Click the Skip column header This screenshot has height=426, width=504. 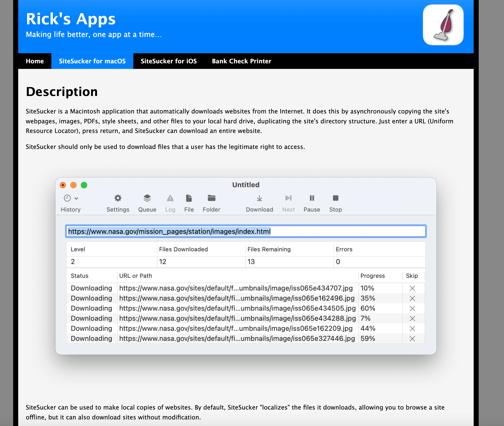[x=412, y=276]
